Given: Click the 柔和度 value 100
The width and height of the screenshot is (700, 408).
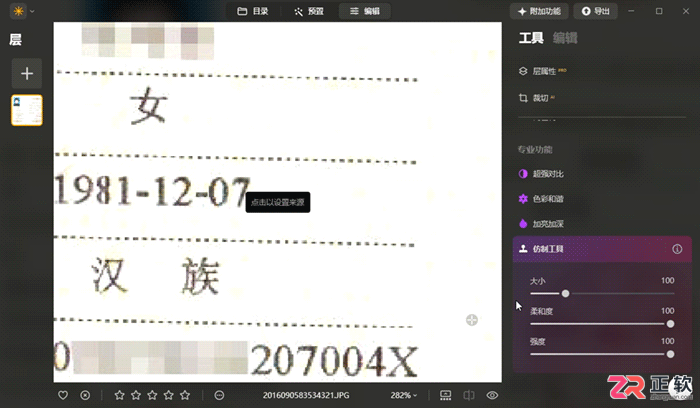Looking at the screenshot, I should pyautogui.click(x=667, y=311).
